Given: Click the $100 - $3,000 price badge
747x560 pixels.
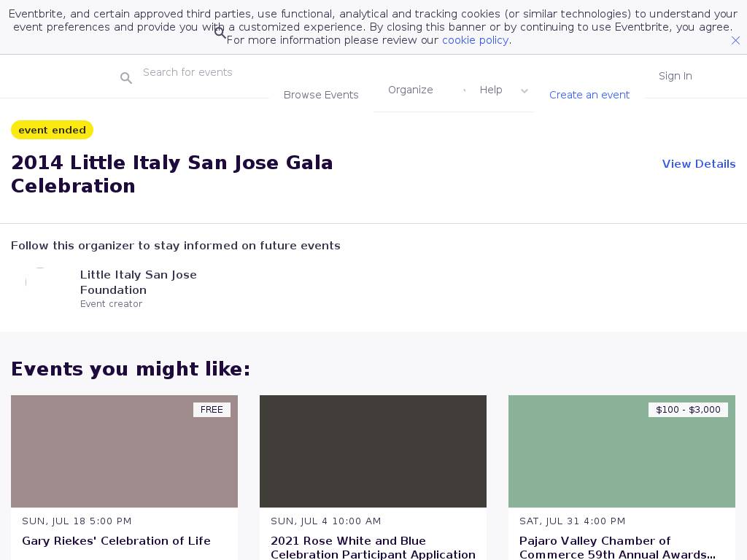Looking at the screenshot, I should tap(688, 410).
